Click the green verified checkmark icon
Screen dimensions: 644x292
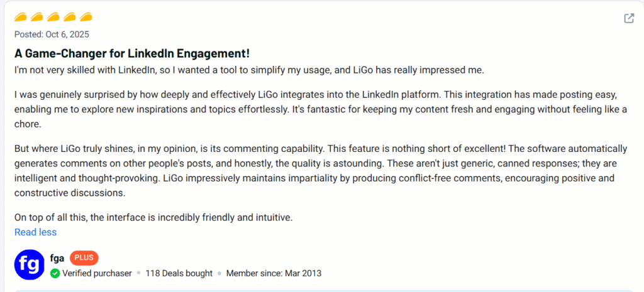(55, 273)
